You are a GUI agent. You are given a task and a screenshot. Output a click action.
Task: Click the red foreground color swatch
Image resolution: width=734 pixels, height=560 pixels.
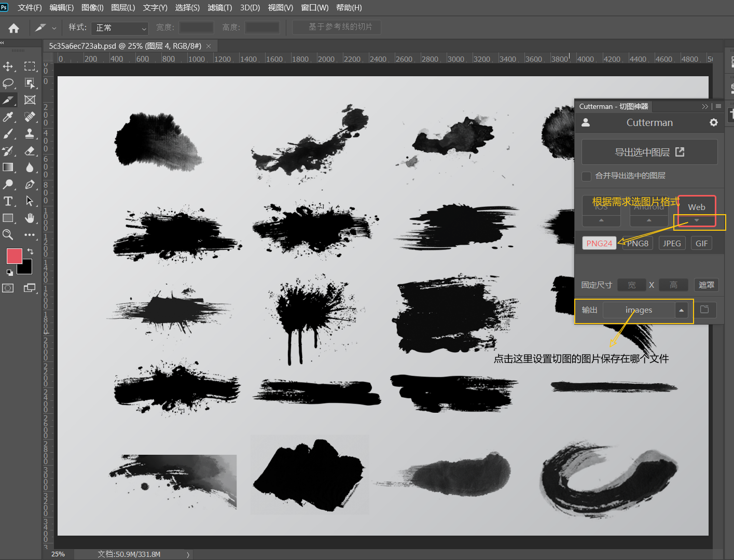[14, 256]
